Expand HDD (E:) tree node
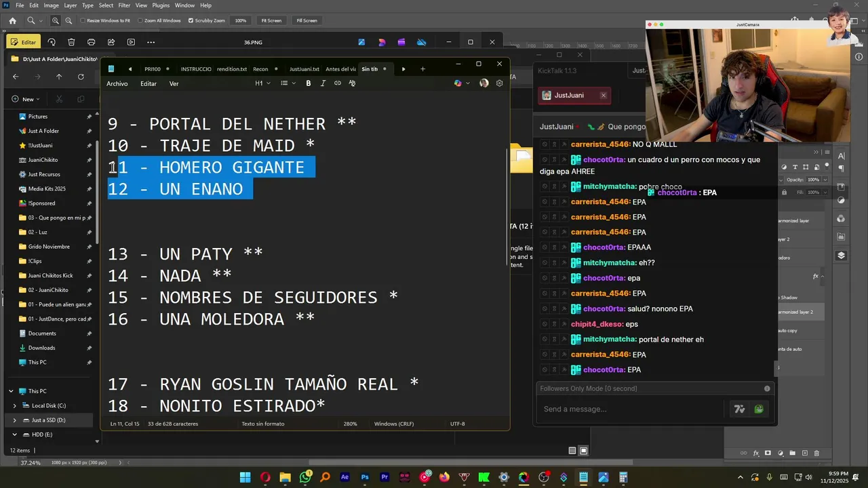Viewport: 868px width, 488px height. tap(15, 434)
